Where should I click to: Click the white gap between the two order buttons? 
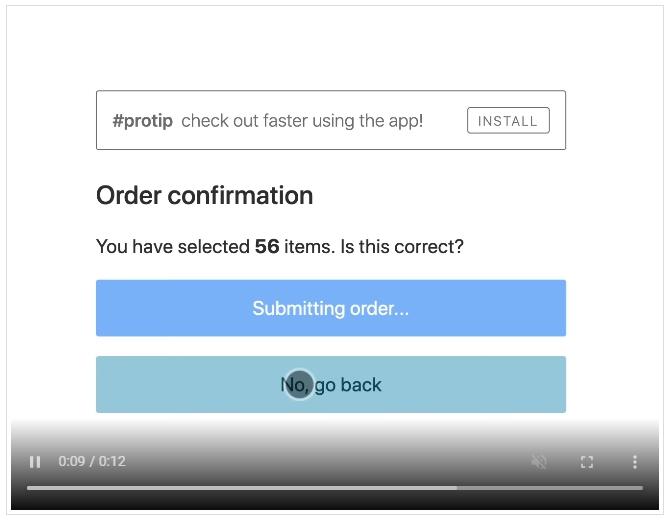(330, 346)
